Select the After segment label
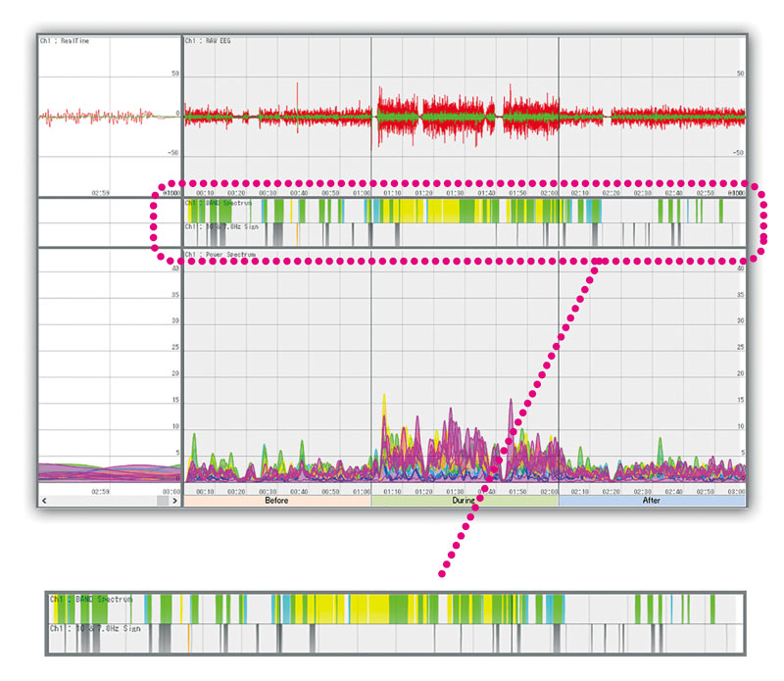Image resolution: width=784 pixels, height=681 pixels. [x=652, y=501]
